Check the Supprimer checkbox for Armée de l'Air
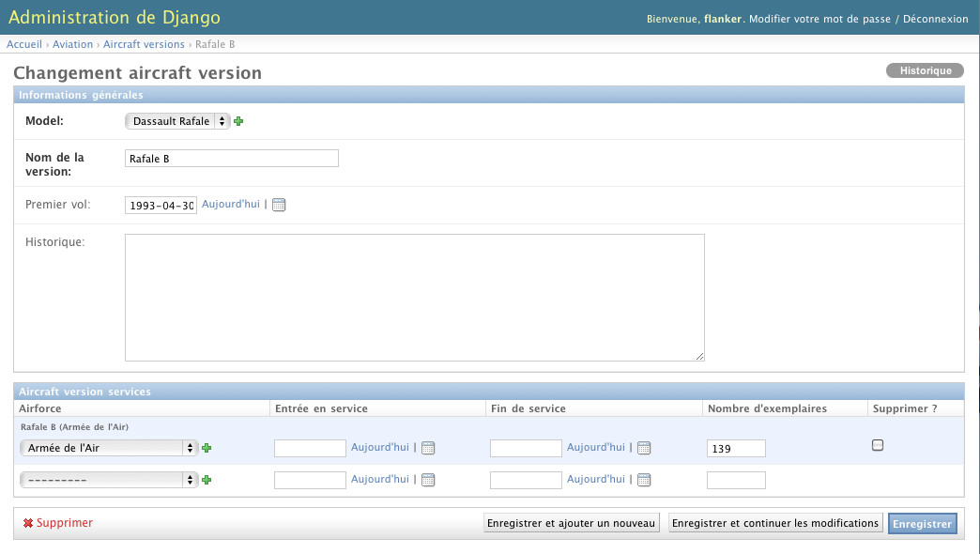The width and height of the screenshot is (980, 554). (x=878, y=445)
